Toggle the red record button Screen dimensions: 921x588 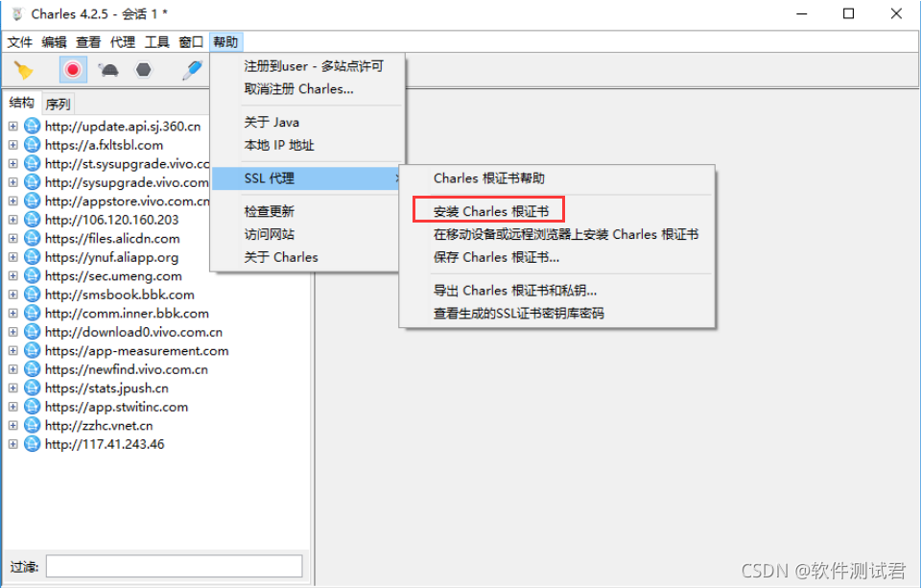73,70
